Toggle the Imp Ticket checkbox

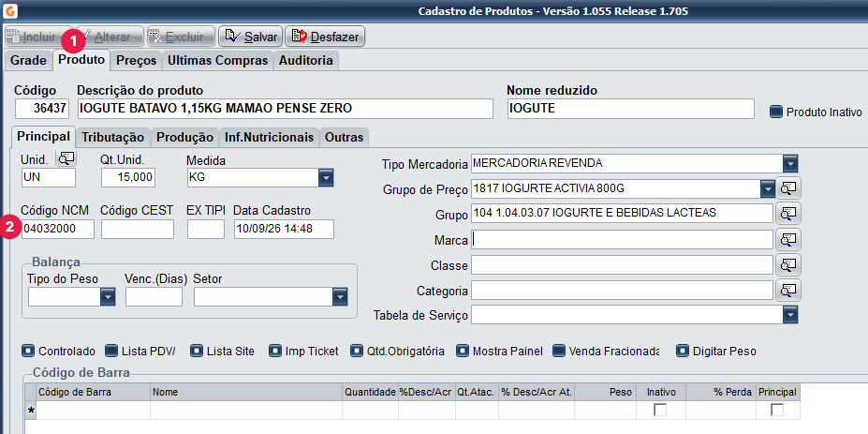click(275, 351)
